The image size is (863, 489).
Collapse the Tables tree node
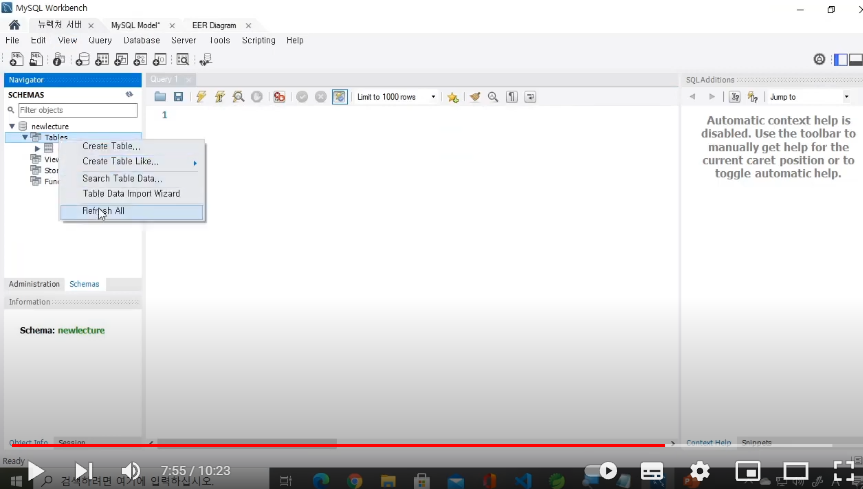click(25, 137)
